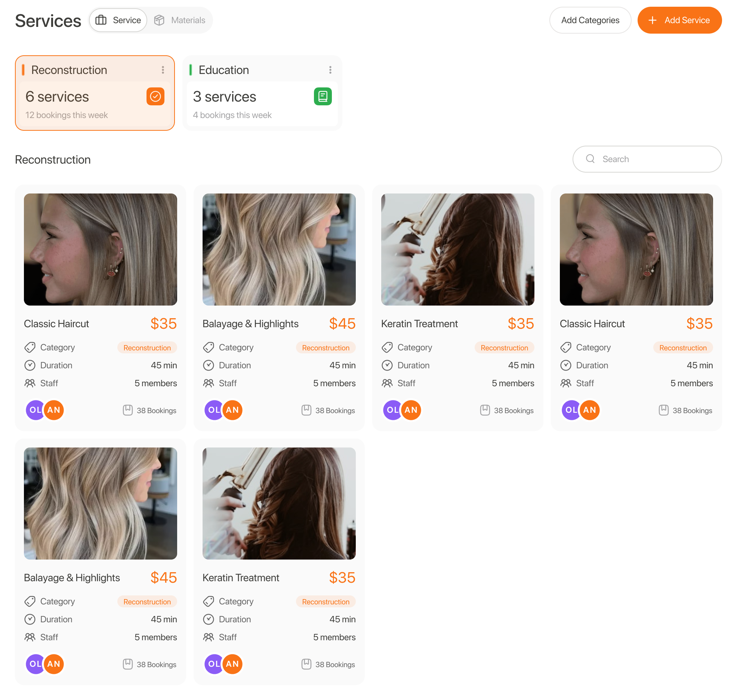Click the Reconstruction tag on first Classic Haircut card
Viewport: 737px width, 700px height.
tap(147, 348)
